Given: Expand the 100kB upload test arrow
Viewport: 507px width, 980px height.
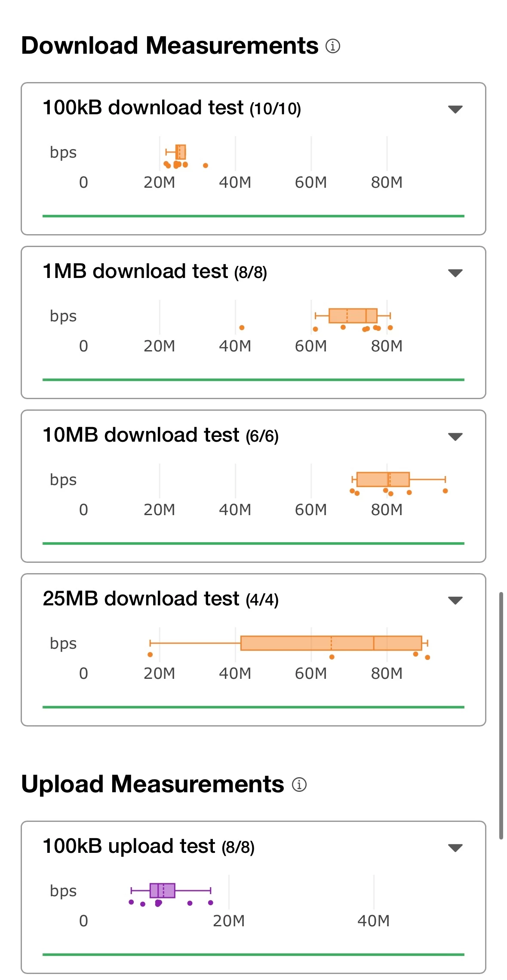Looking at the screenshot, I should coord(455,848).
